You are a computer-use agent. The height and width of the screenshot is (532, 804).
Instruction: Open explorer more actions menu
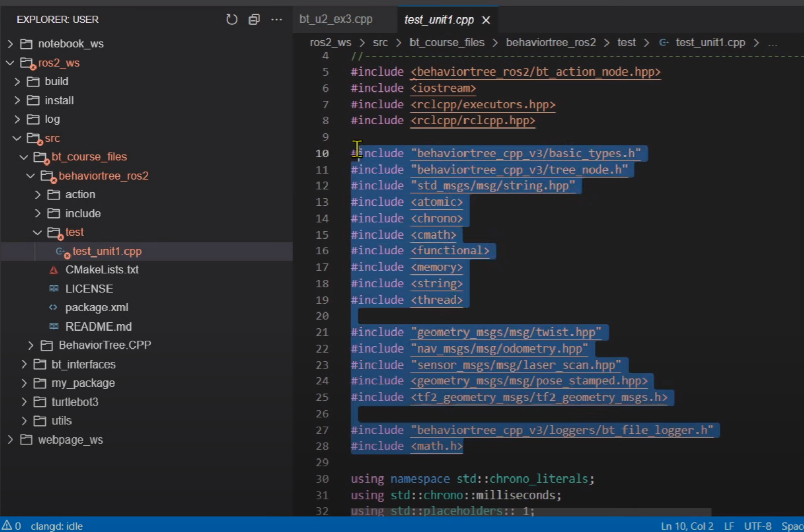pos(276,20)
